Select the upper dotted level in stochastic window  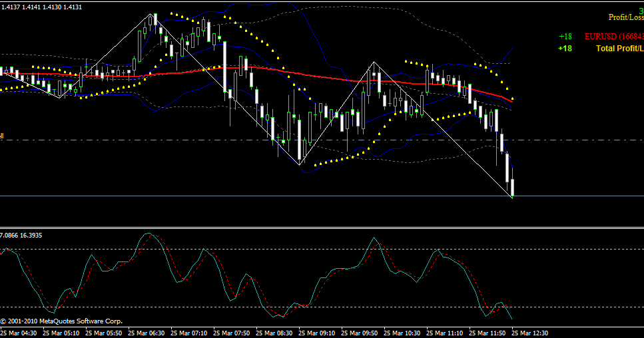322,249
